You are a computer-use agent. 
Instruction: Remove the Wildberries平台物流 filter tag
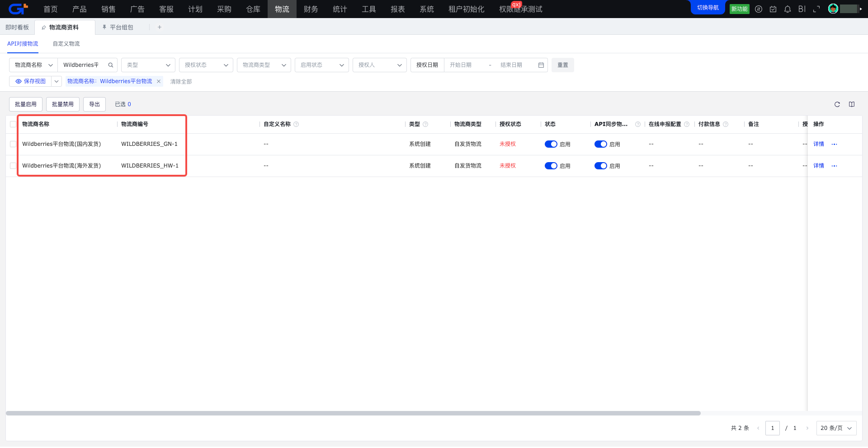coord(159,81)
